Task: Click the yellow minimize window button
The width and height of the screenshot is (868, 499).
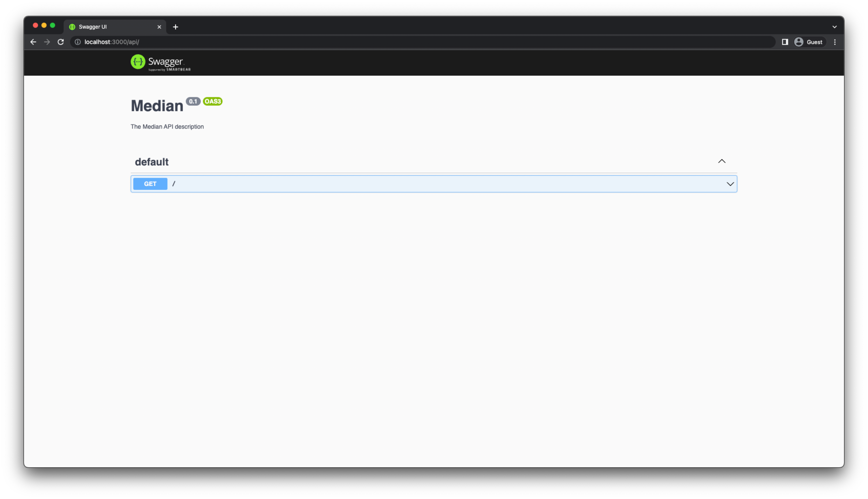Action: [x=44, y=25]
